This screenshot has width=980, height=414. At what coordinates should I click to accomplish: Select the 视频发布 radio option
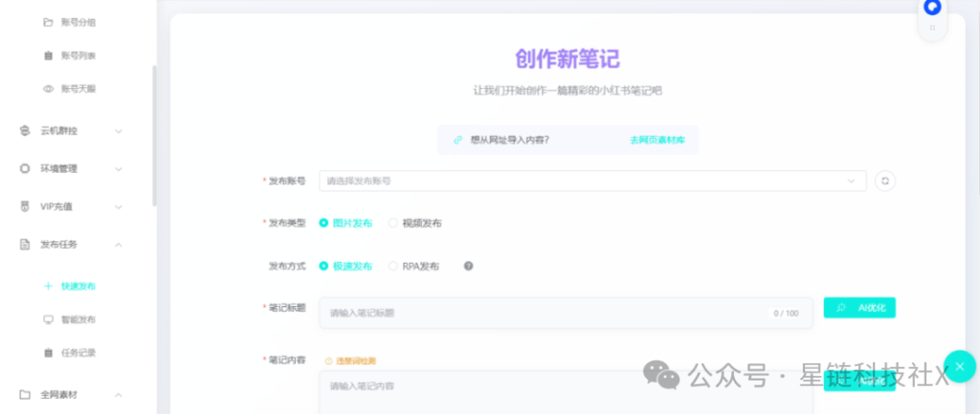(415, 223)
